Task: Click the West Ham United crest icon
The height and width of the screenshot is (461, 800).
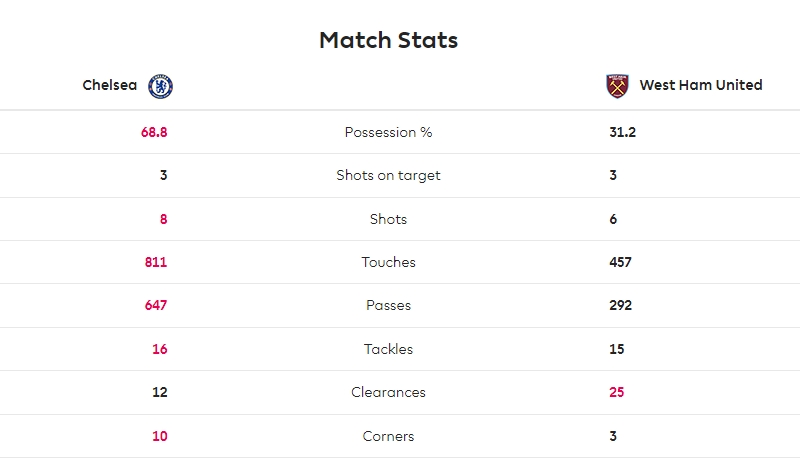Action: (617, 86)
